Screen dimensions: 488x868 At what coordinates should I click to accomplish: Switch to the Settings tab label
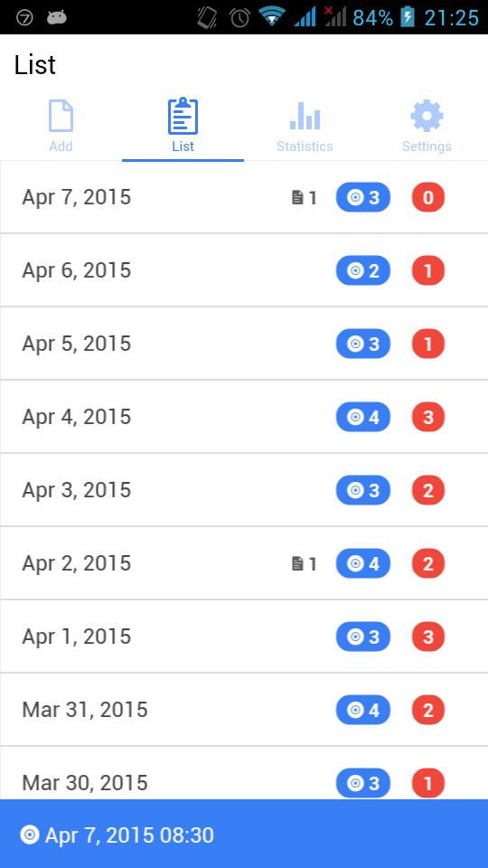pyautogui.click(x=427, y=146)
